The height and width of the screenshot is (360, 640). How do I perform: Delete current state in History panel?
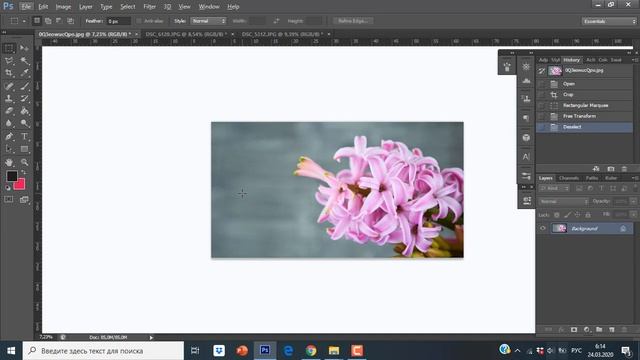624,169
